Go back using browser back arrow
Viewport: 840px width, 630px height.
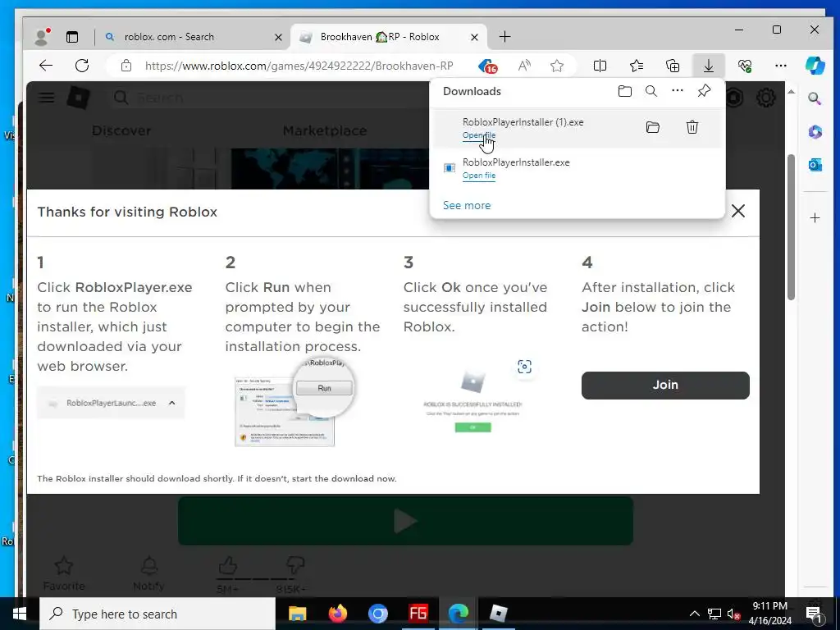pyautogui.click(x=46, y=66)
